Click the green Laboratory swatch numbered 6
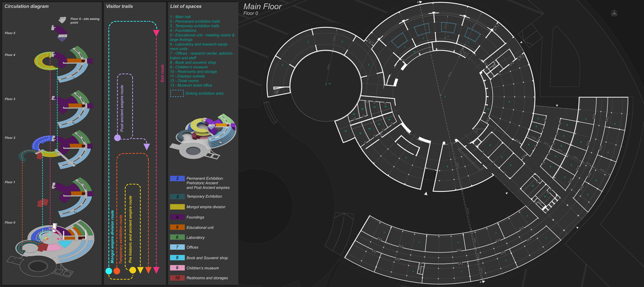This screenshot has width=644, height=287. (177, 237)
